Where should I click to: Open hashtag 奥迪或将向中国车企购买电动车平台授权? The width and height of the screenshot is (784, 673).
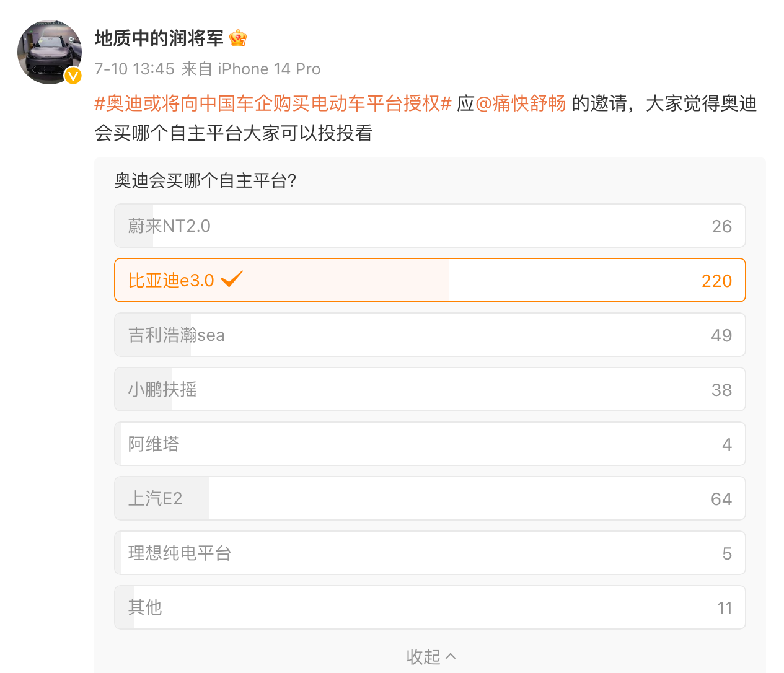273,103
